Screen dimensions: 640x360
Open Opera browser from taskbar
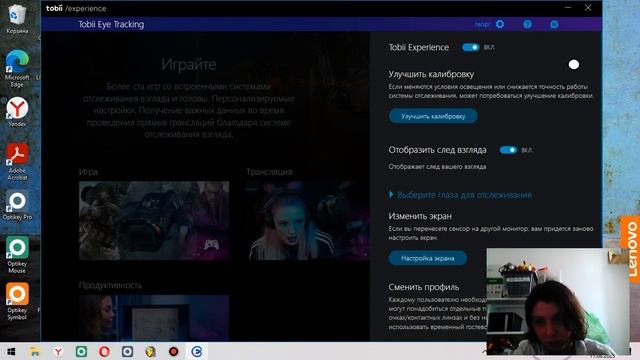click(104, 351)
